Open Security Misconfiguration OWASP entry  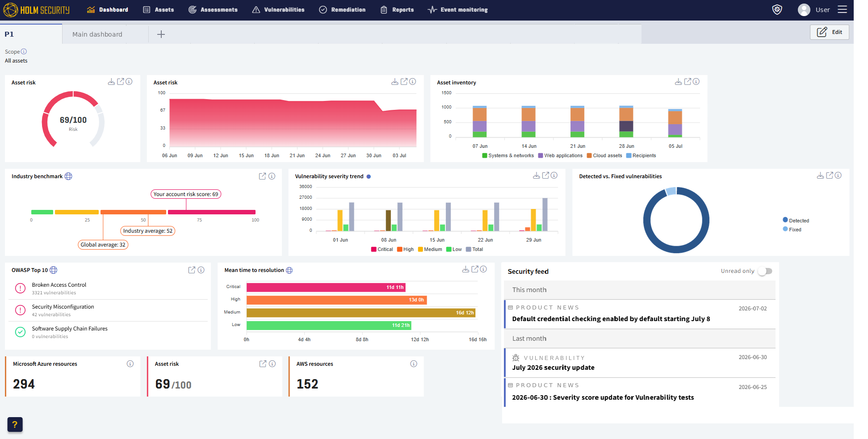pyautogui.click(x=108, y=310)
